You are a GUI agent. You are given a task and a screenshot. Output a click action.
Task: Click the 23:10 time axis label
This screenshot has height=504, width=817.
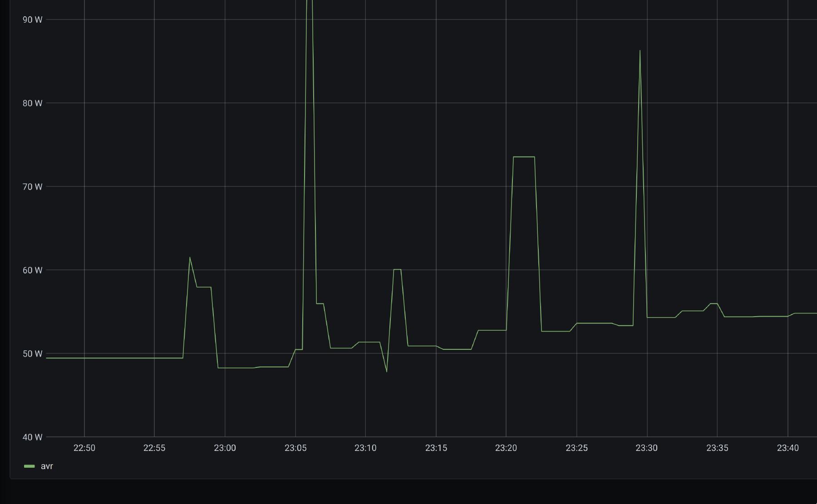365,448
